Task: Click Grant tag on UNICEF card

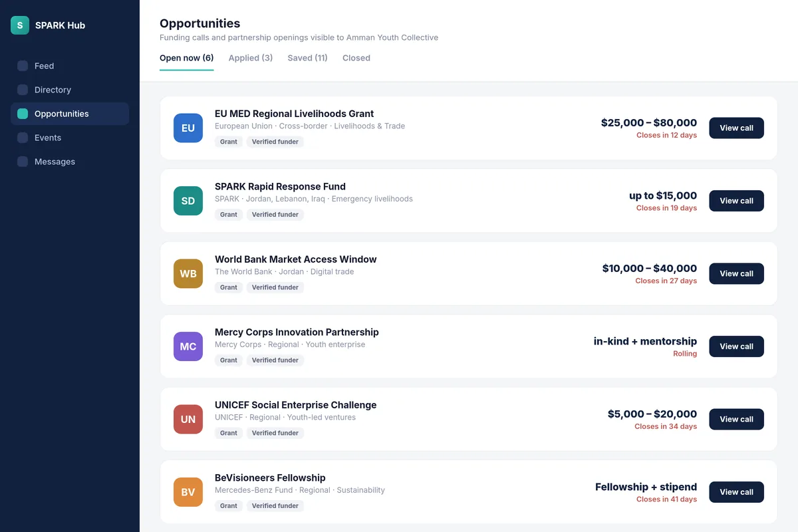Action: [x=229, y=433]
